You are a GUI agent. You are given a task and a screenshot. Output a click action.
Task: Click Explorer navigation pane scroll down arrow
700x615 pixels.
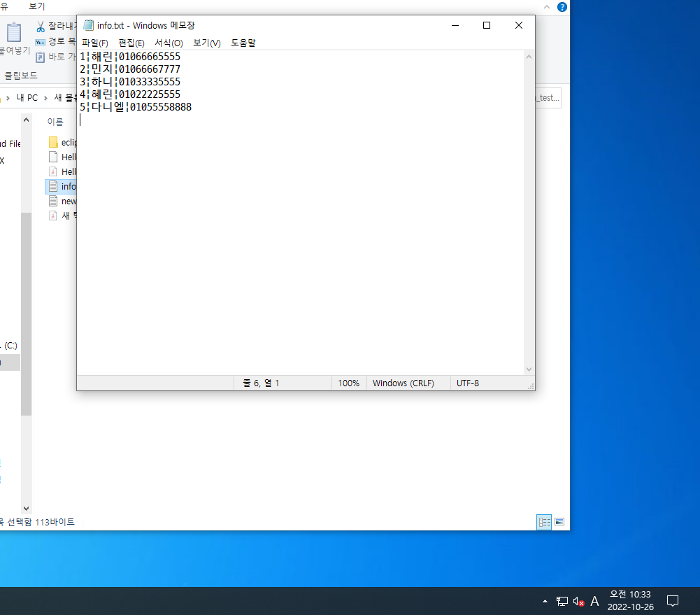(x=27, y=509)
